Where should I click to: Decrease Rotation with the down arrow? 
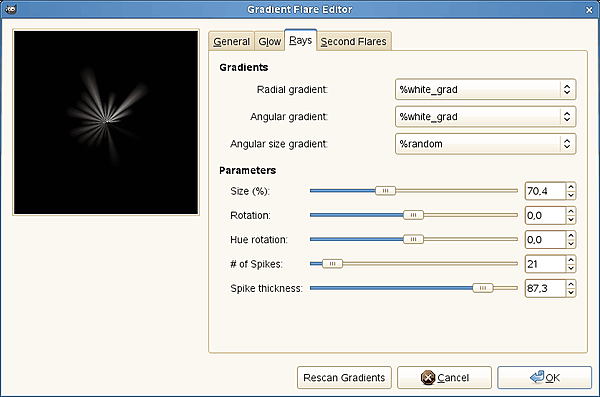(x=571, y=220)
